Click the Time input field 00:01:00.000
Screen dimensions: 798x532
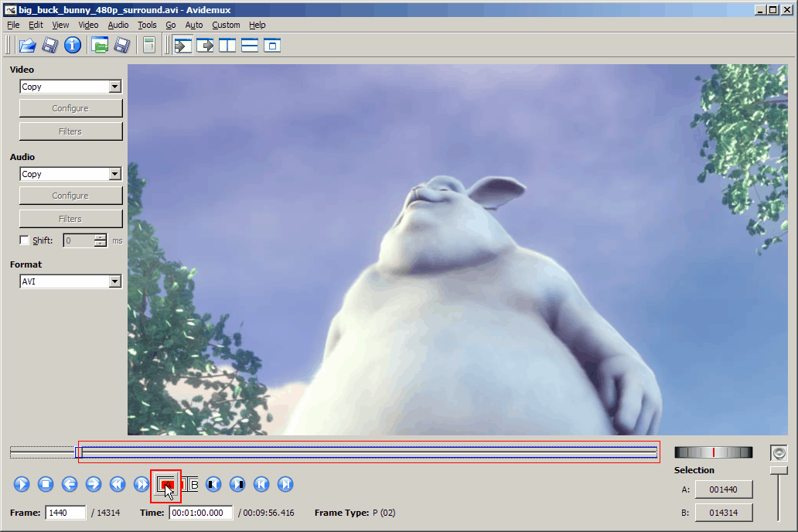tap(201, 513)
